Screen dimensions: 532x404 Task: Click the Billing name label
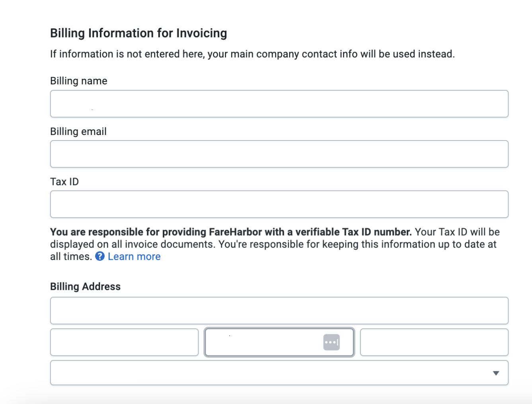click(78, 81)
